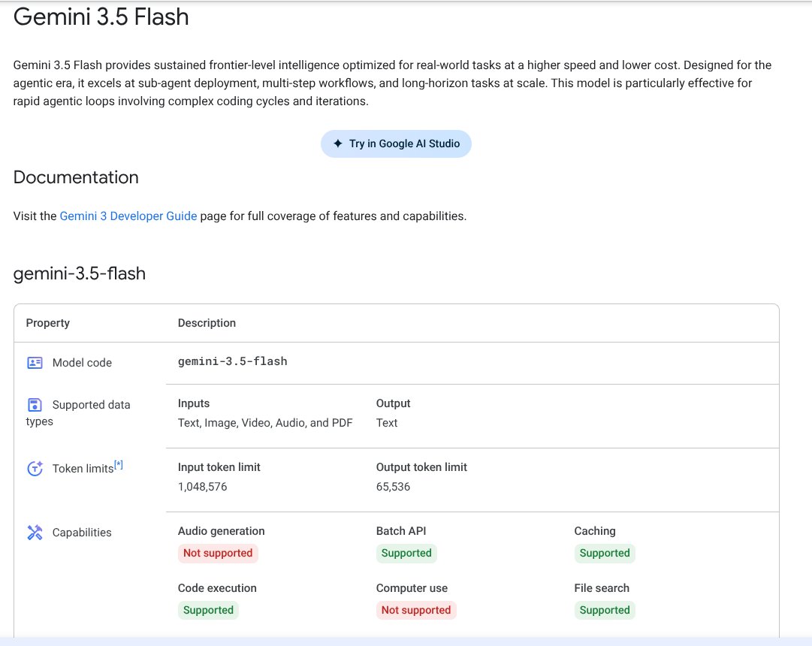This screenshot has width=812, height=646.
Task: Click Supported badge under Batch API
Action: [406, 554]
